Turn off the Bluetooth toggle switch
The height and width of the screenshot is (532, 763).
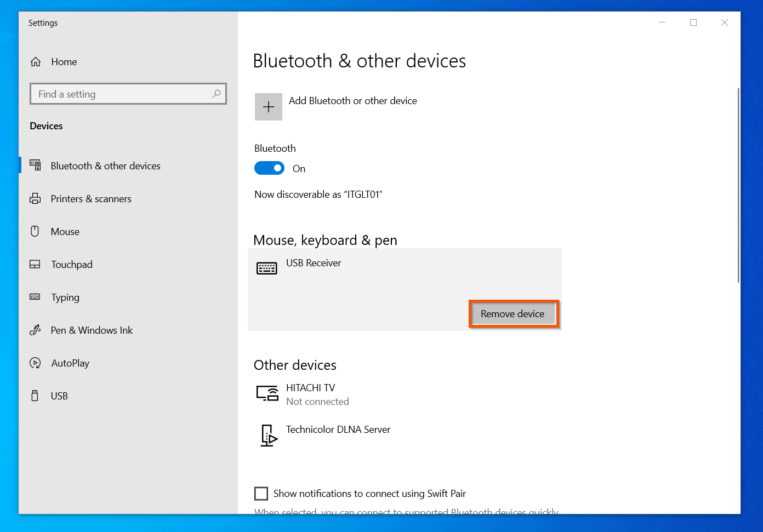(269, 168)
